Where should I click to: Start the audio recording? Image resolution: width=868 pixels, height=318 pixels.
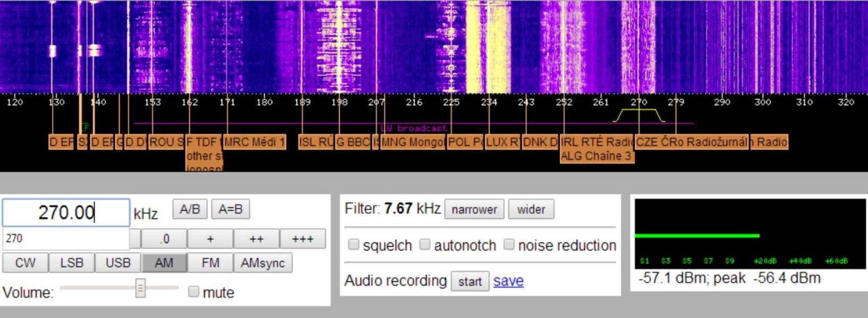470,281
